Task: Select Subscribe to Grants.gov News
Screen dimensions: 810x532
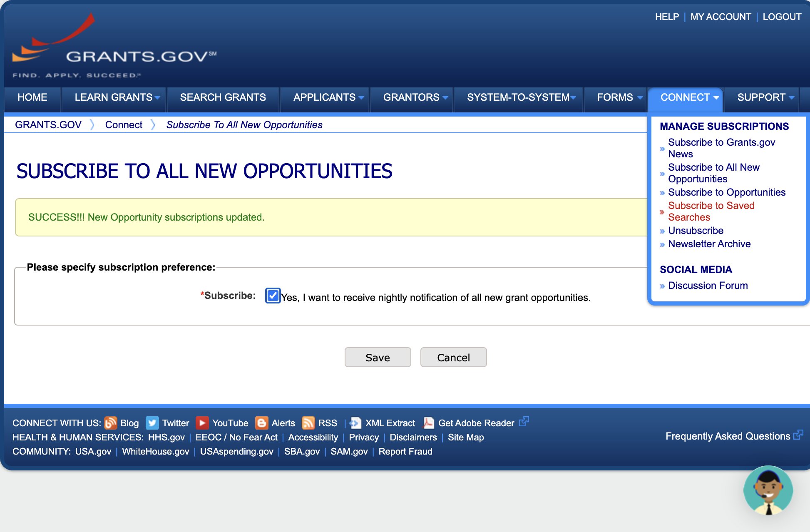Action: [x=722, y=148]
